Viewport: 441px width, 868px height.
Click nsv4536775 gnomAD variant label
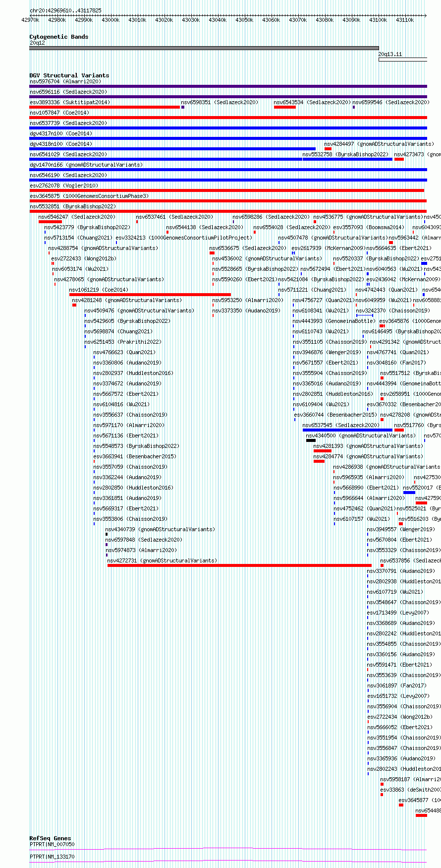click(368, 217)
